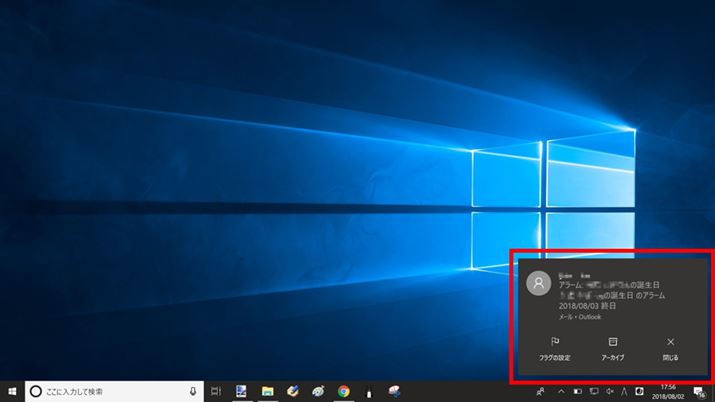Open the People icon on the taskbar
Viewport: 715px width, 402px height.
541,391
